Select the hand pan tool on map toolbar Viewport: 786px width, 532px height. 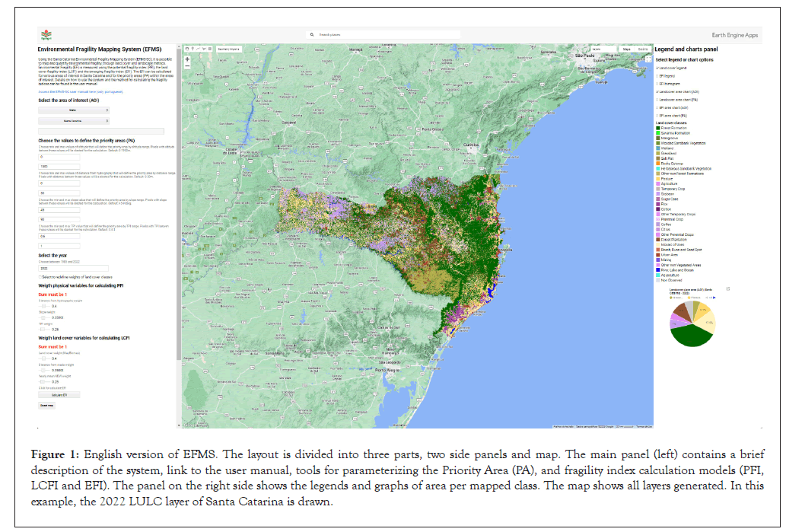[x=187, y=48]
